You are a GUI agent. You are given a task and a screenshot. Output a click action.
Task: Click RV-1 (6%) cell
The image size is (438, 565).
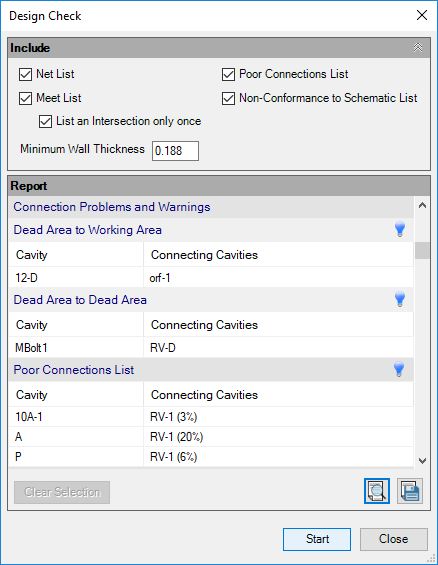click(278, 457)
